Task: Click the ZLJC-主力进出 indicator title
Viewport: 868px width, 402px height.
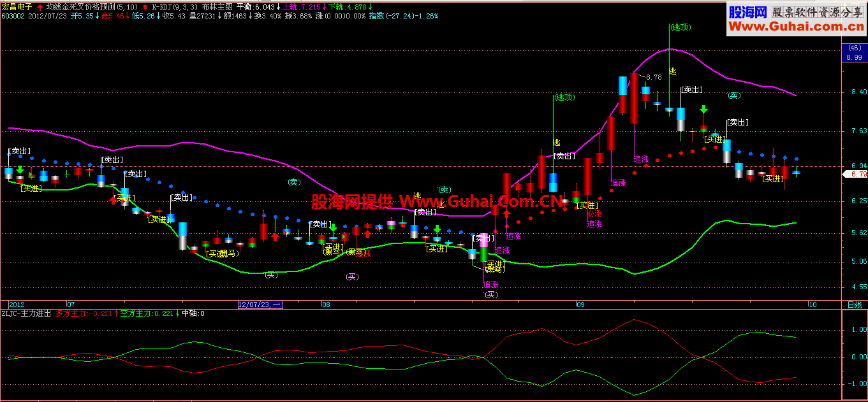Action: pyautogui.click(x=26, y=313)
